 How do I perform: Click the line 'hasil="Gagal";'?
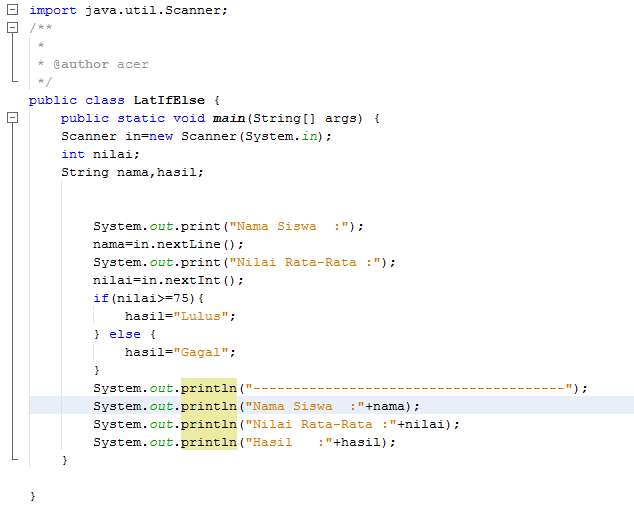[180, 352]
